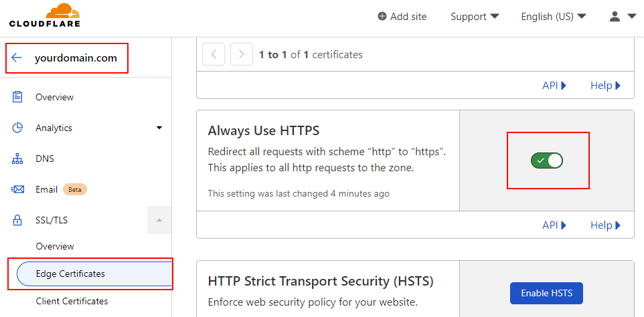This screenshot has height=317, width=644.
Task: Click the Enable HSTS button
Action: (546, 294)
